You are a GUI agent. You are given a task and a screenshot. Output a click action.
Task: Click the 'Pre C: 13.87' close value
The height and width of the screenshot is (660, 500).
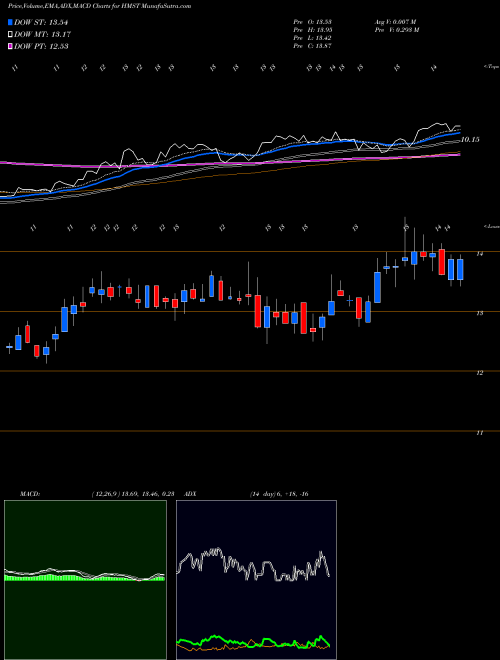pos(313,46)
